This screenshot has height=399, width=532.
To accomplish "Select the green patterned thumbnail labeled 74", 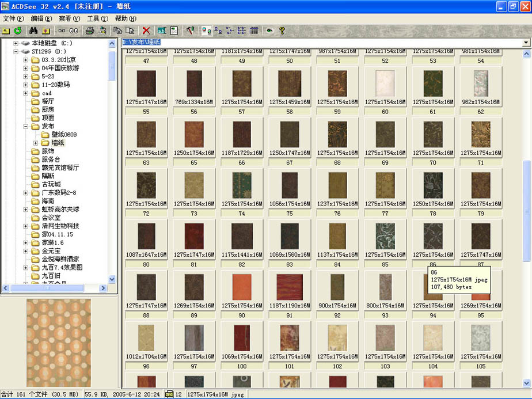I will (242, 185).
